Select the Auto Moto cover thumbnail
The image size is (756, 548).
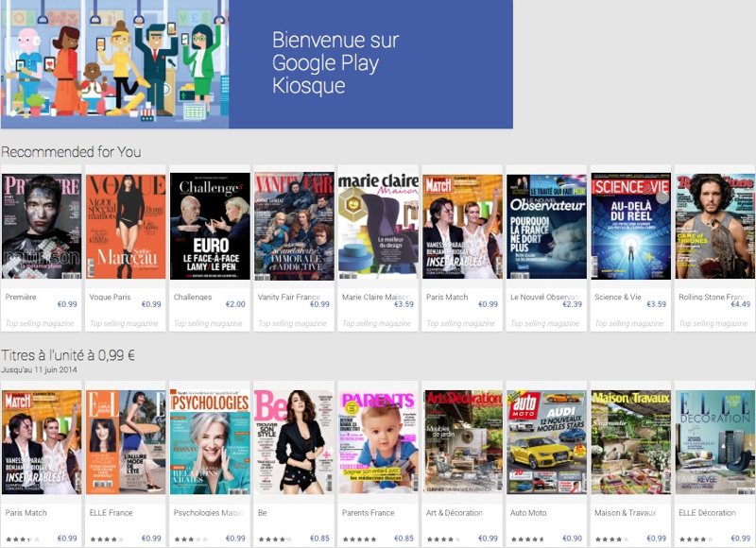click(x=546, y=442)
